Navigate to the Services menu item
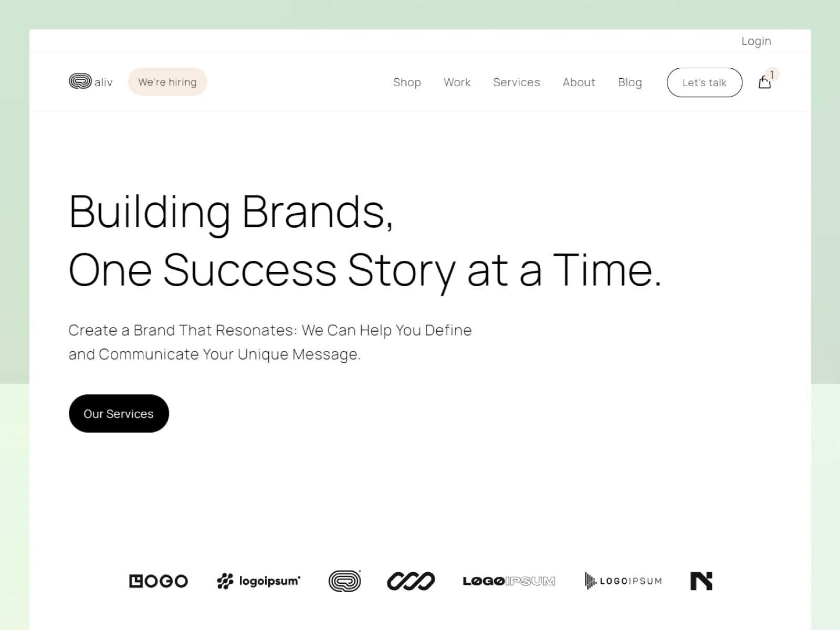This screenshot has height=630, width=840. (516, 82)
